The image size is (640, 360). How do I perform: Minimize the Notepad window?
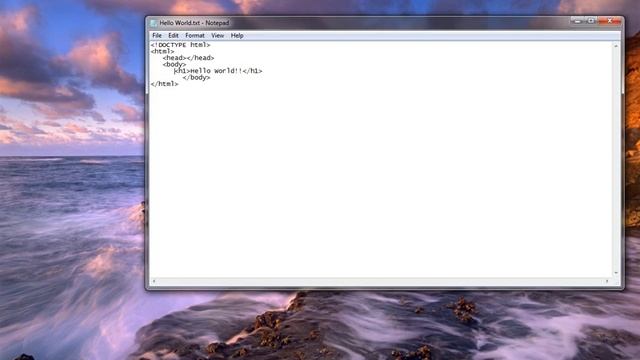click(x=577, y=20)
